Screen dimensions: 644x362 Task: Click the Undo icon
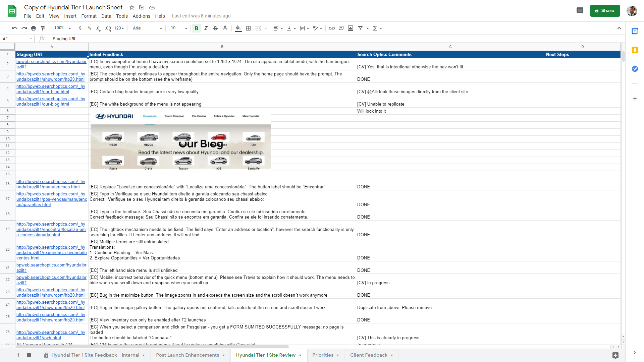14,28
